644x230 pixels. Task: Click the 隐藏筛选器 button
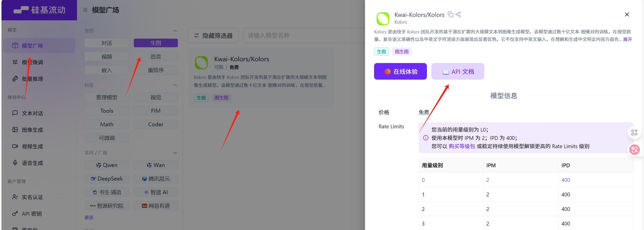213,35
